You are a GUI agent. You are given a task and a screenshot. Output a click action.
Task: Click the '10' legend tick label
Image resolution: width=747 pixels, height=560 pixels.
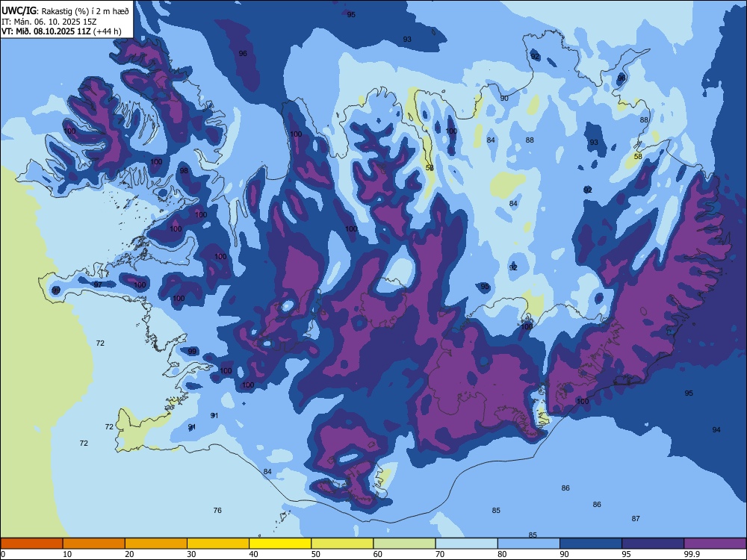pos(67,554)
